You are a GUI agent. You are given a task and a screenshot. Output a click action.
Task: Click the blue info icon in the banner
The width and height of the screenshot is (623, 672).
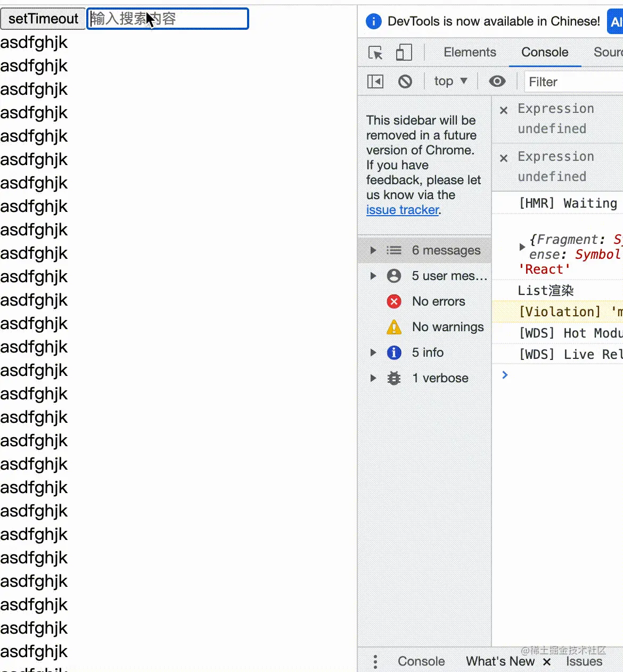tap(374, 21)
